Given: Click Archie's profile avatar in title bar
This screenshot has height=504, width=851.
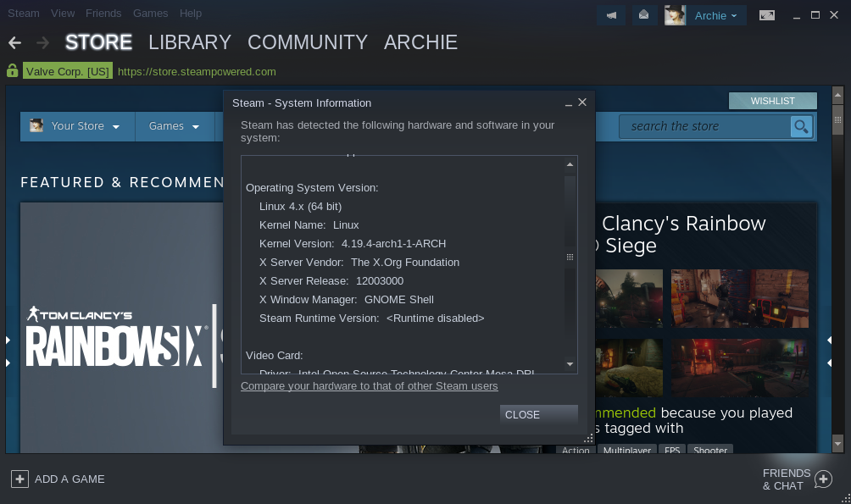Looking at the screenshot, I should [676, 15].
